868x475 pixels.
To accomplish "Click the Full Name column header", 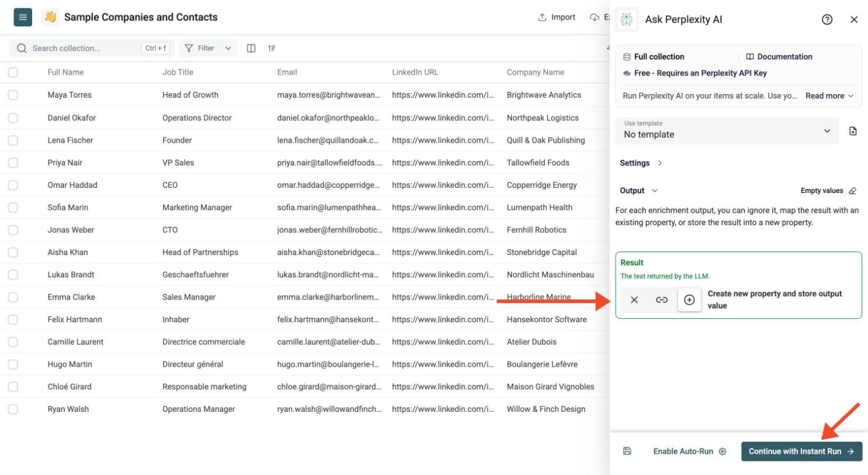I will click(x=65, y=73).
